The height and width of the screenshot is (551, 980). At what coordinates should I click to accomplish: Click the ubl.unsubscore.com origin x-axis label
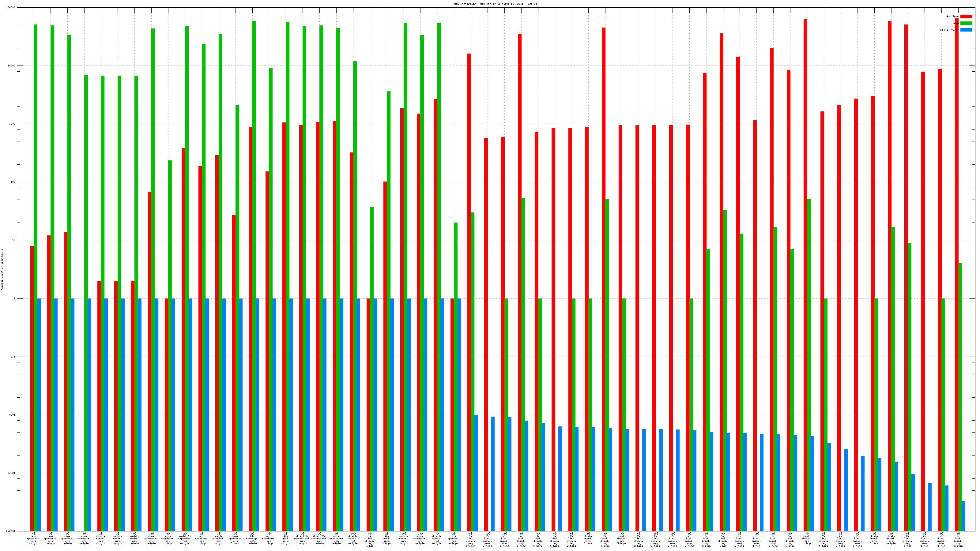(336, 538)
